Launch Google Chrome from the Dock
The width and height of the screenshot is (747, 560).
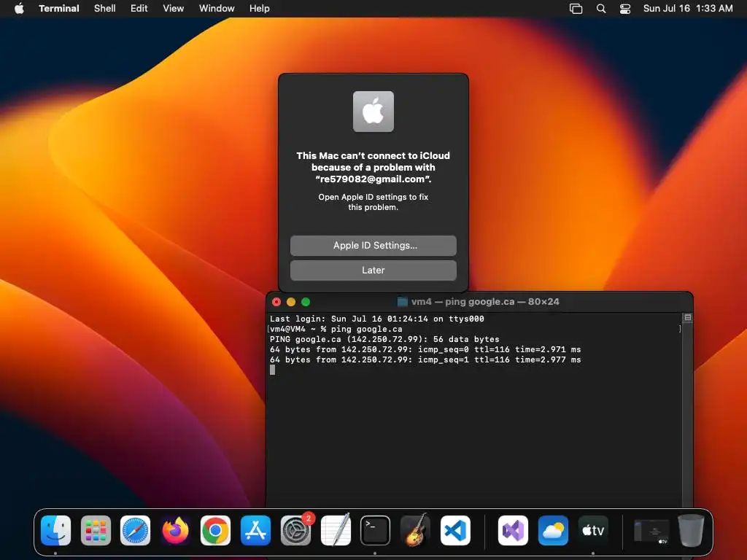tap(215, 530)
